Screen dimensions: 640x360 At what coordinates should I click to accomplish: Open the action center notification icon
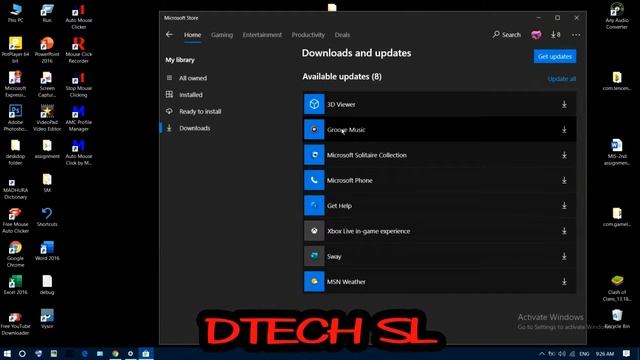[x=627, y=353]
